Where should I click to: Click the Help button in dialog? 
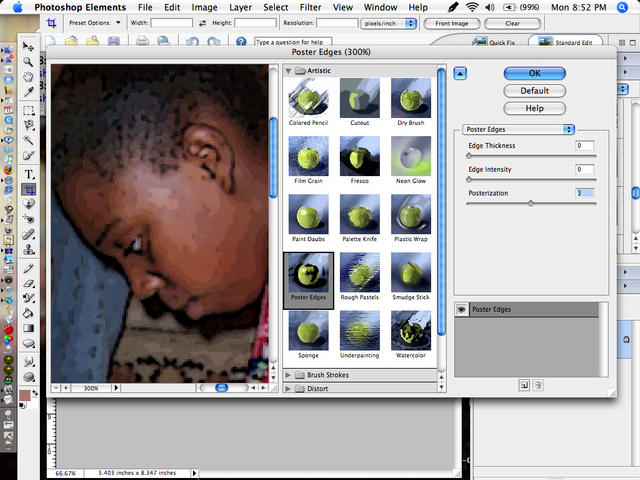pos(535,108)
